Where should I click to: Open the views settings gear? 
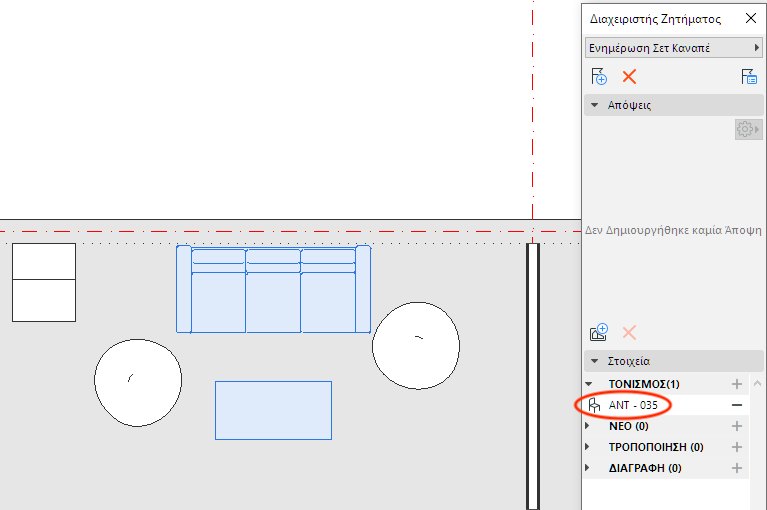pos(748,129)
